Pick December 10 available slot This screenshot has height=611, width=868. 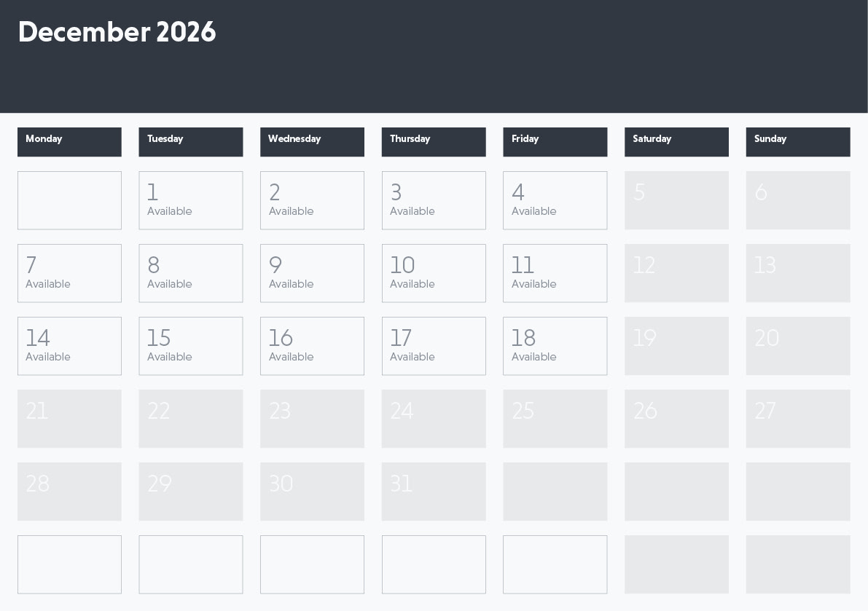click(434, 273)
